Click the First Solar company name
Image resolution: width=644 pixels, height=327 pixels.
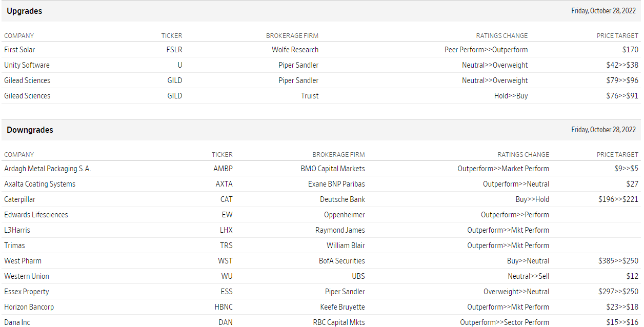[x=19, y=50]
